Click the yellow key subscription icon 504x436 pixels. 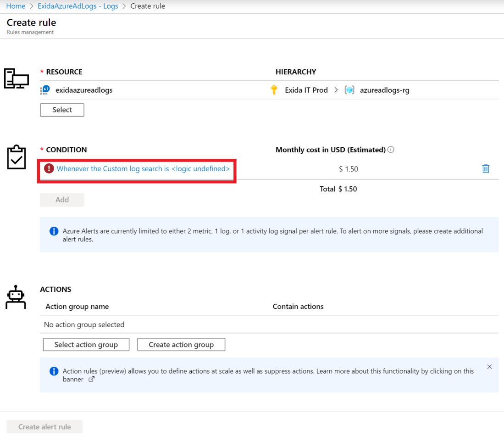point(274,90)
